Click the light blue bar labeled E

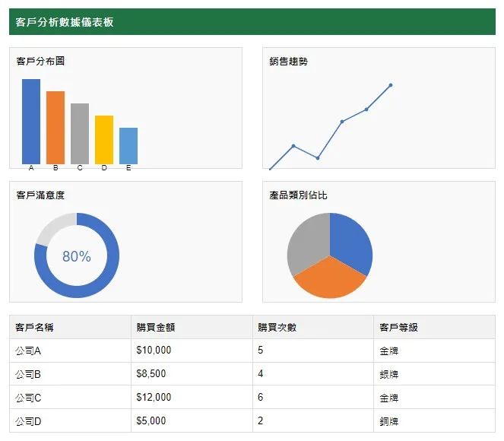[x=128, y=146]
